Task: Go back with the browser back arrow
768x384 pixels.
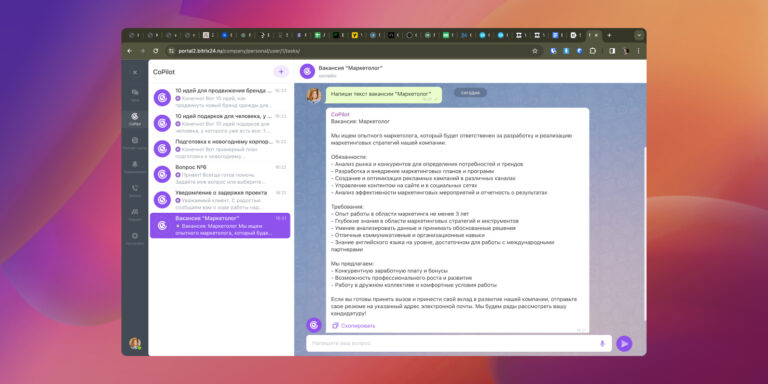Action: (130, 51)
